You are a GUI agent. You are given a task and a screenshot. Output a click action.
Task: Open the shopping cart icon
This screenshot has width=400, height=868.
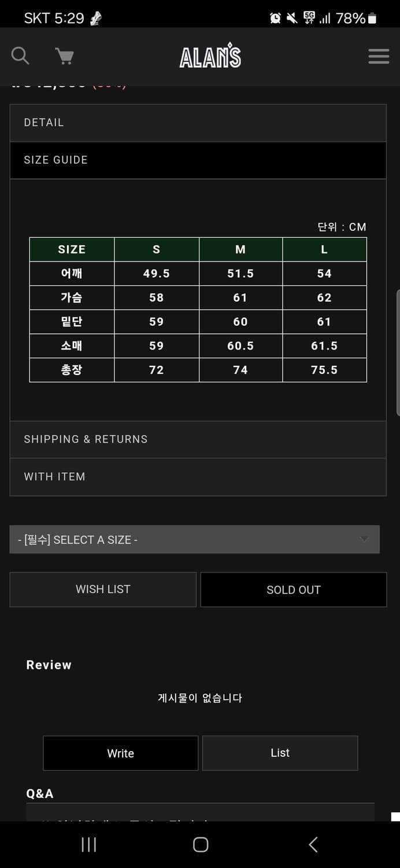point(64,56)
